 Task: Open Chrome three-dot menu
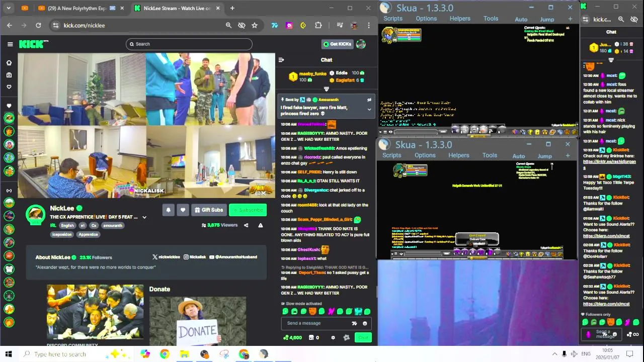pyautogui.click(x=369, y=25)
